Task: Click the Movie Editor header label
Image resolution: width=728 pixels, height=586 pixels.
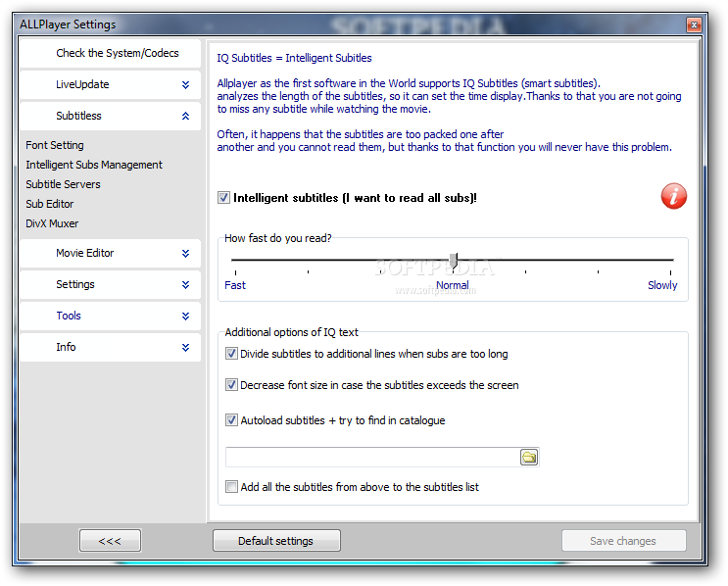Action: [85, 253]
